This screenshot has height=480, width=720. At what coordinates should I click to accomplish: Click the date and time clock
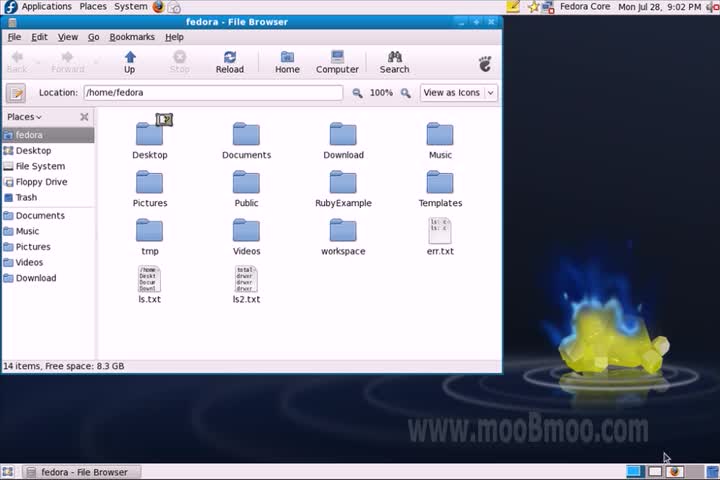(x=659, y=7)
